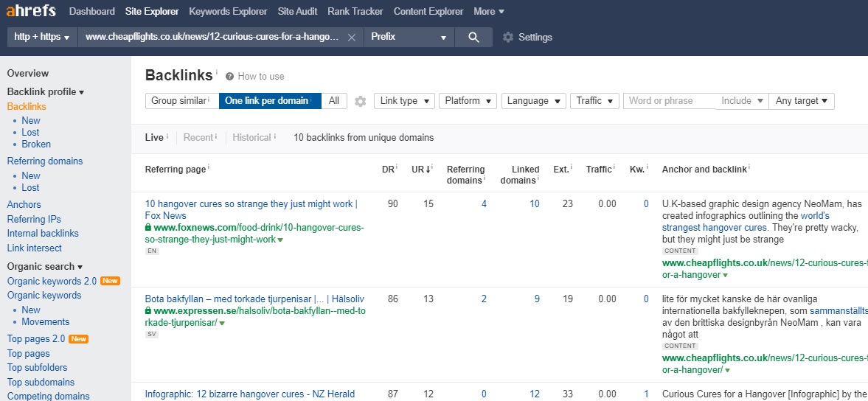
Task: Click the info icon next to DR column
Action: (x=396, y=167)
